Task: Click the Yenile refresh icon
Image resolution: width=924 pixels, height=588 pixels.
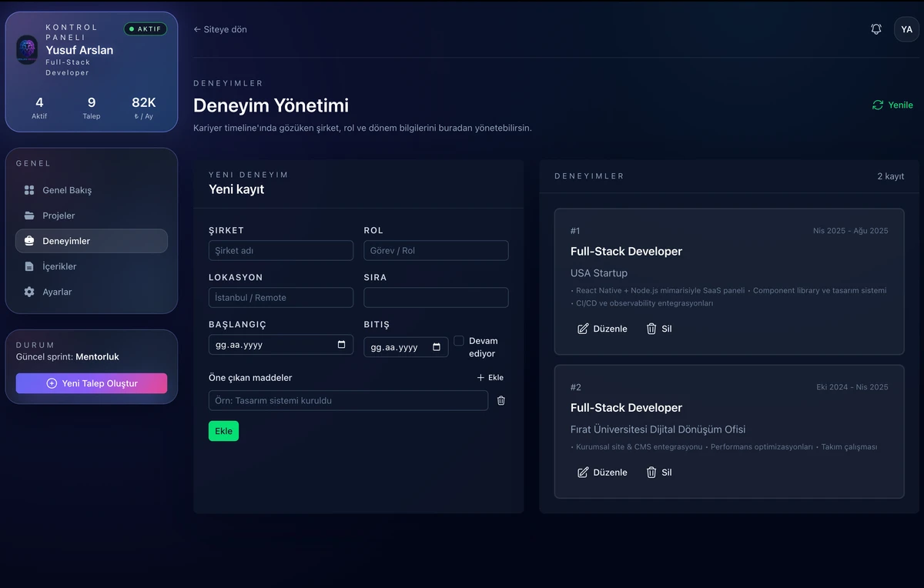Action: click(878, 105)
